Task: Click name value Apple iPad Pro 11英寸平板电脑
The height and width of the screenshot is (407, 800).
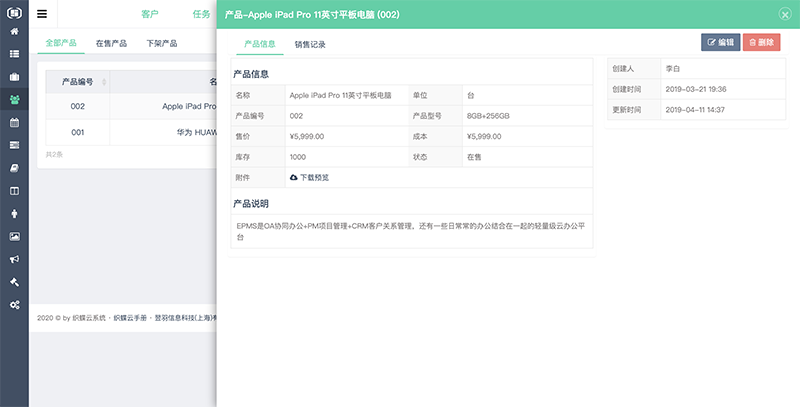Action: (340, 95)
